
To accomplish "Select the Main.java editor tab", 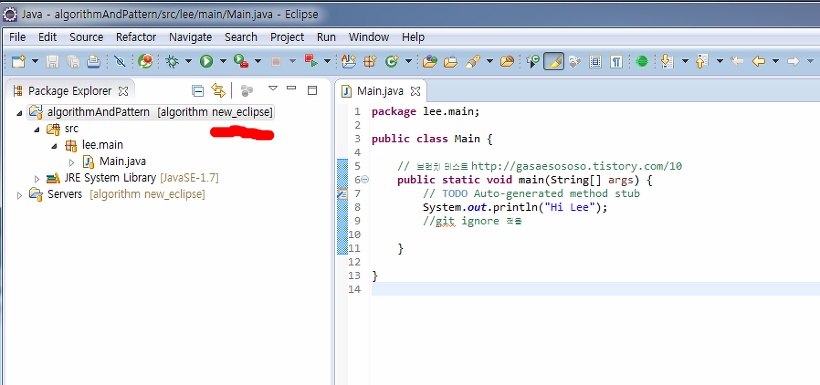I will (x=380, y=91).
